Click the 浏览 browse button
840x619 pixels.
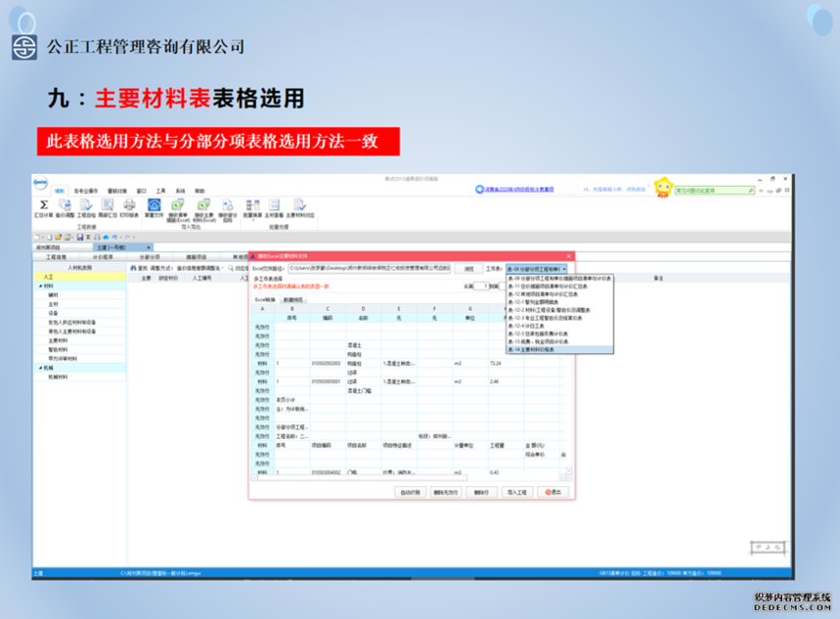(468, 269)
